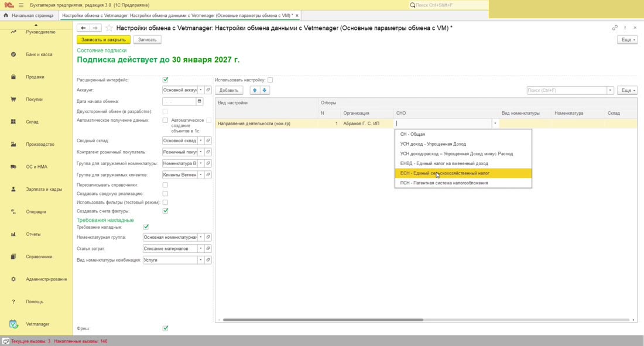The image size is (644, 346).
Task: Toggle Требование накладные checkbox
Action: [146, 227]
